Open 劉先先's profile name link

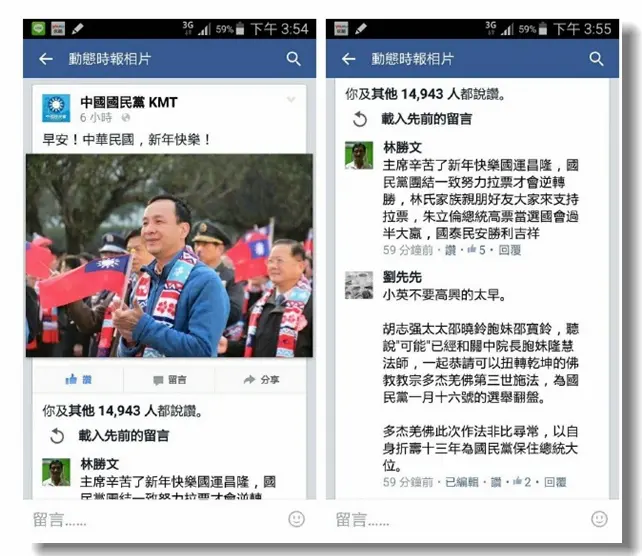click(x=402, y=277)
